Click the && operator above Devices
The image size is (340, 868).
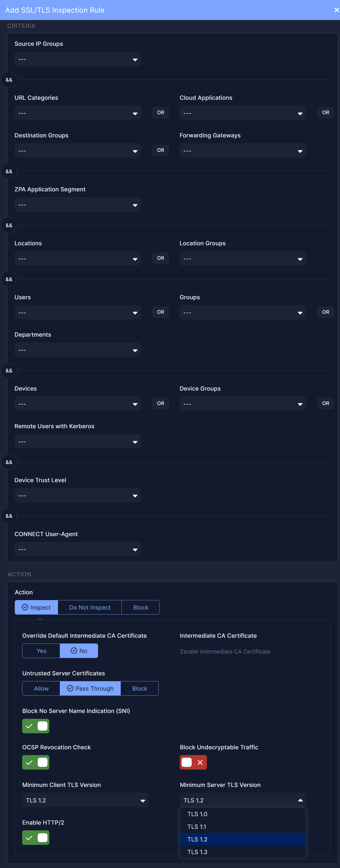(9, 371)
